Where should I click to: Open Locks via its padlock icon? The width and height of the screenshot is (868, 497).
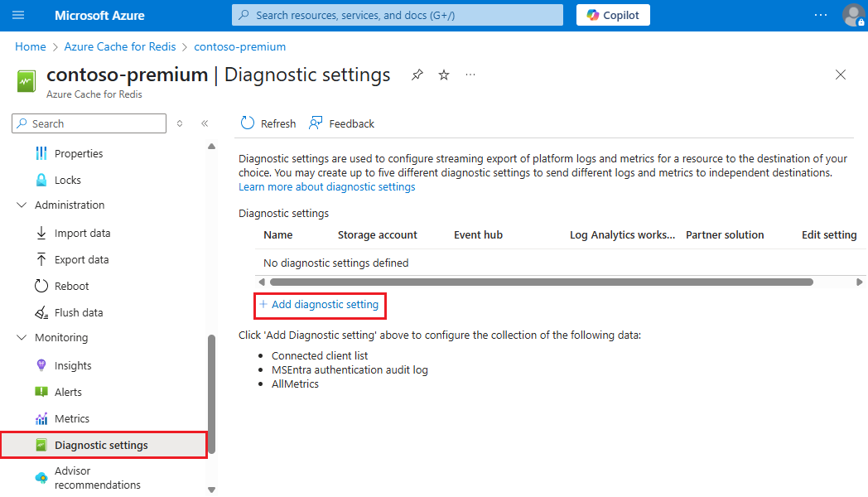click(41, 180)
